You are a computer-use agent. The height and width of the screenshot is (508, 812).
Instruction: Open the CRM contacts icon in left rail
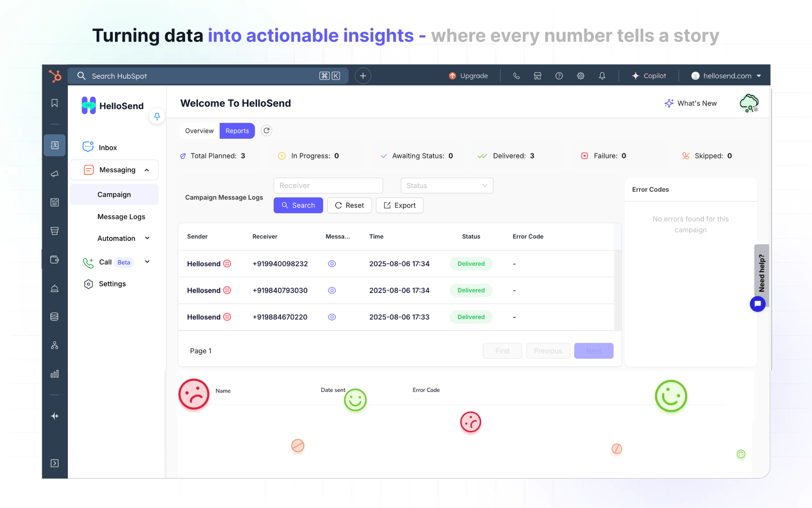pos(55,145)
